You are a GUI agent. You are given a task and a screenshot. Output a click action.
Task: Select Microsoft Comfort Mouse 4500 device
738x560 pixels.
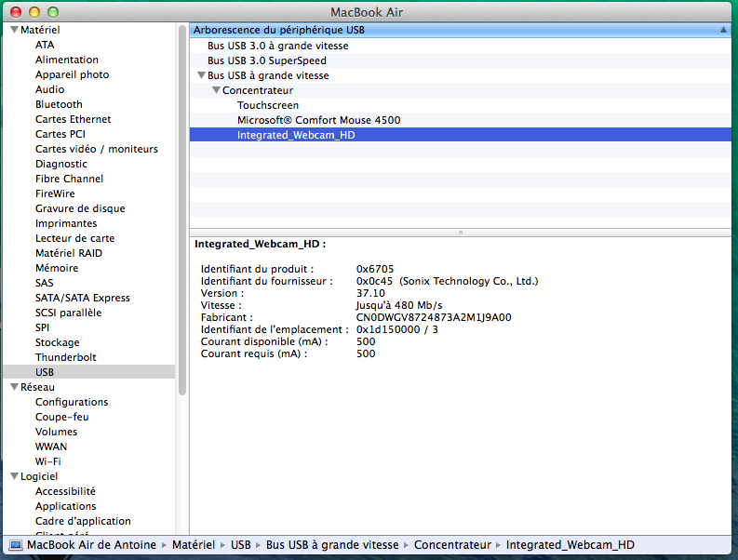coord(318,120)
